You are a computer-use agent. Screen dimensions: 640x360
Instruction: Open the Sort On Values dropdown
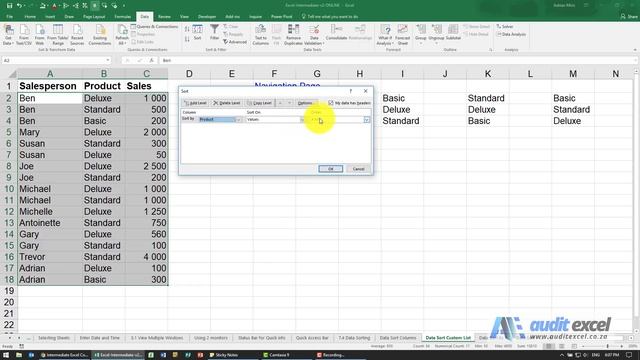coord(302,120)
